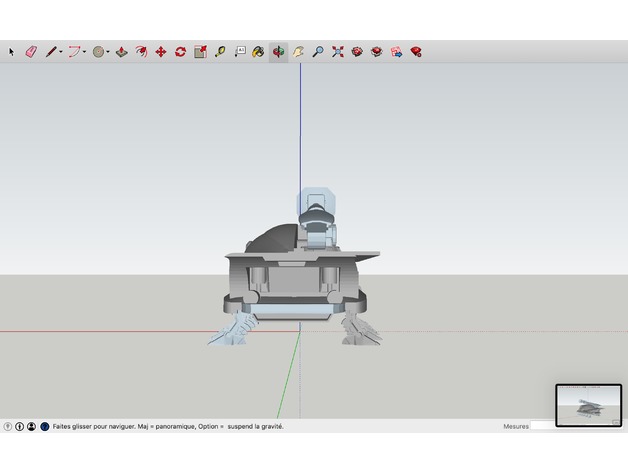
Task: Switch to the Pan hand tool
Action: tap(298, 51)
